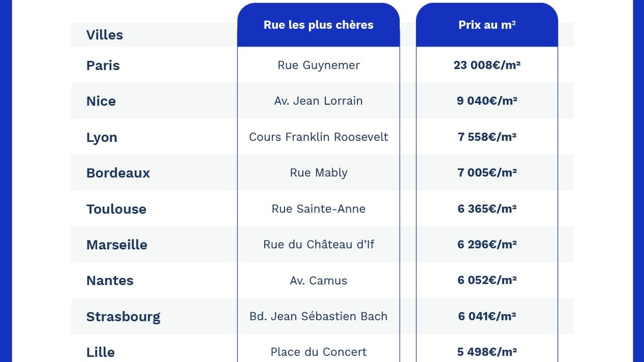This screenshot has width=644, height=362.
Task: Click the 23 008€/m² price
Action: pos(487,65)
